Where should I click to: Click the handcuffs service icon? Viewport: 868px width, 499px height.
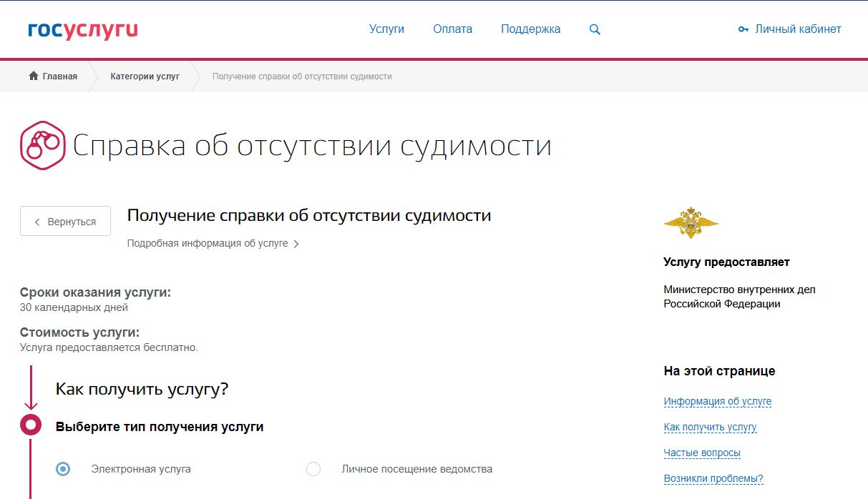click(42, 145)
